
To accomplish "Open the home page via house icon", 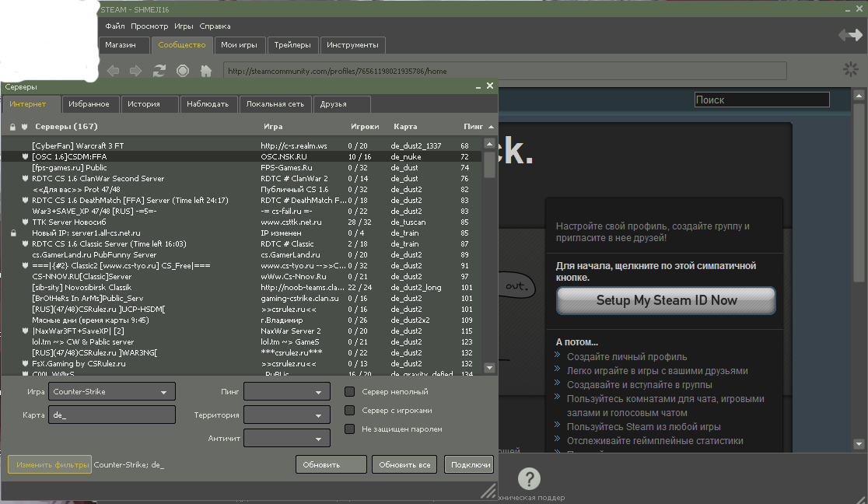I will pos(206,71).
